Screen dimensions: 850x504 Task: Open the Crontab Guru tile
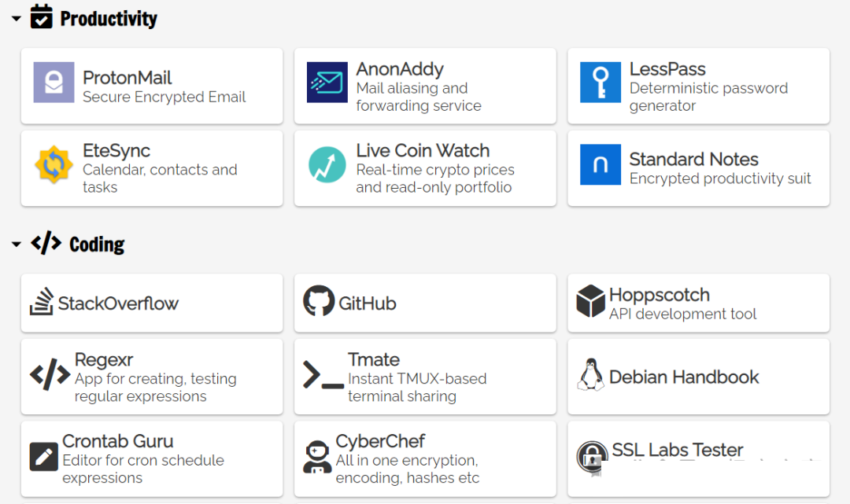[152, 458]
